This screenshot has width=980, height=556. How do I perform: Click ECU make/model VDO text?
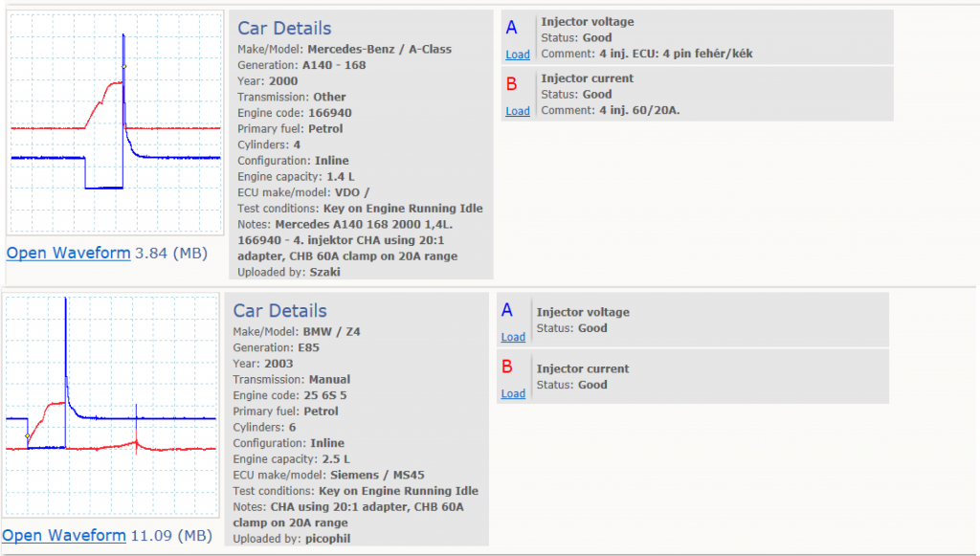[303, 192]
